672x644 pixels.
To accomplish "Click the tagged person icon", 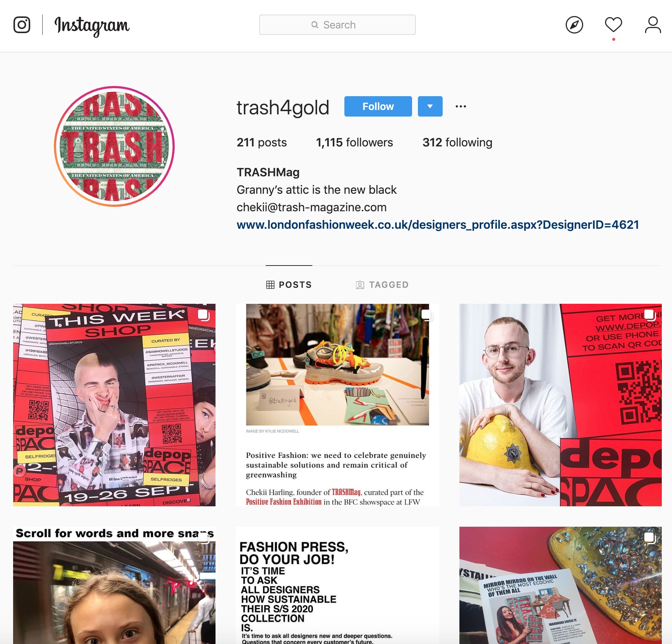I will (x=360, y=285).
